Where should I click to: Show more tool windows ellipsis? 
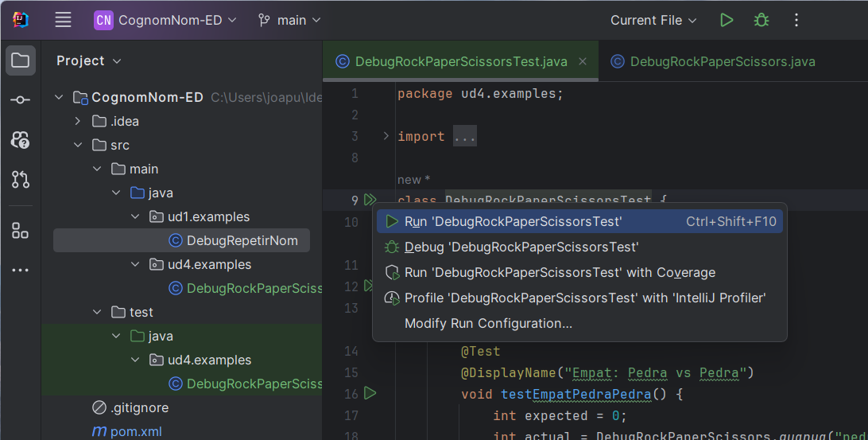tap(21, 271)
